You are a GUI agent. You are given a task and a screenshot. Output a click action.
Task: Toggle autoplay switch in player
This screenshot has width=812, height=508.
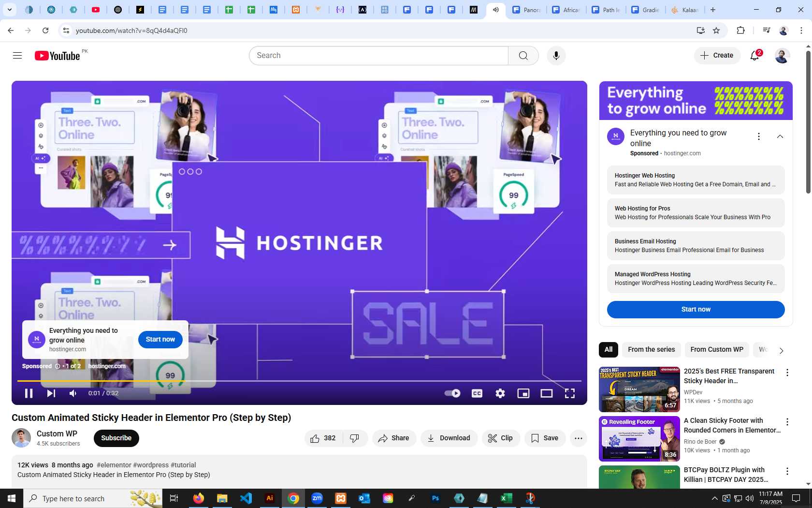[452, 393]
